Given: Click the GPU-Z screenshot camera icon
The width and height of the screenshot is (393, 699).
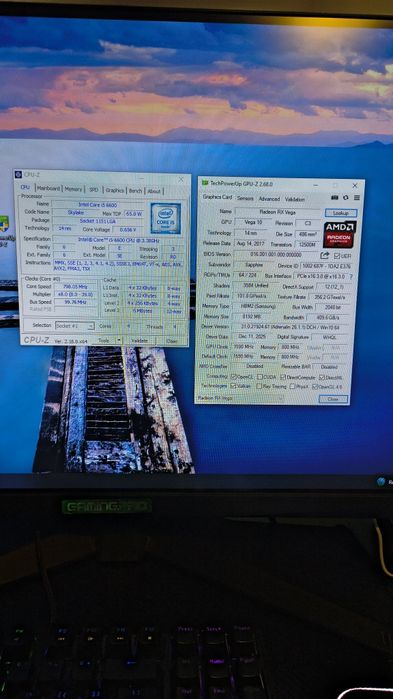Looking at the screenshot, I should (335, 197).
